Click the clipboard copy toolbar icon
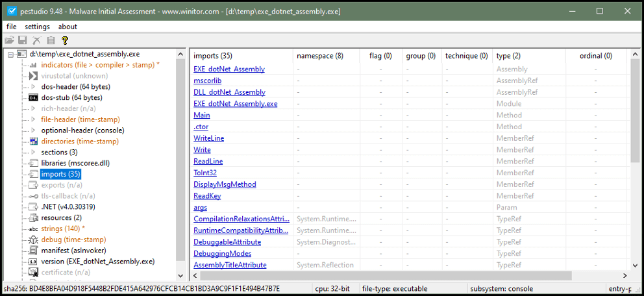Screen dimensions: 644x296 coord(51,40)
